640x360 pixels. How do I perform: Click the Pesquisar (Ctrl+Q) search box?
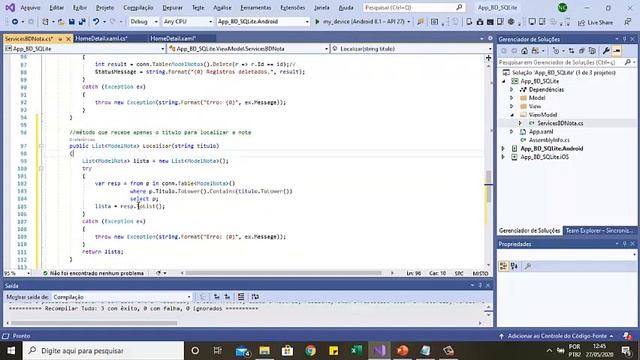pyautogui.click(x=414, y=7)
